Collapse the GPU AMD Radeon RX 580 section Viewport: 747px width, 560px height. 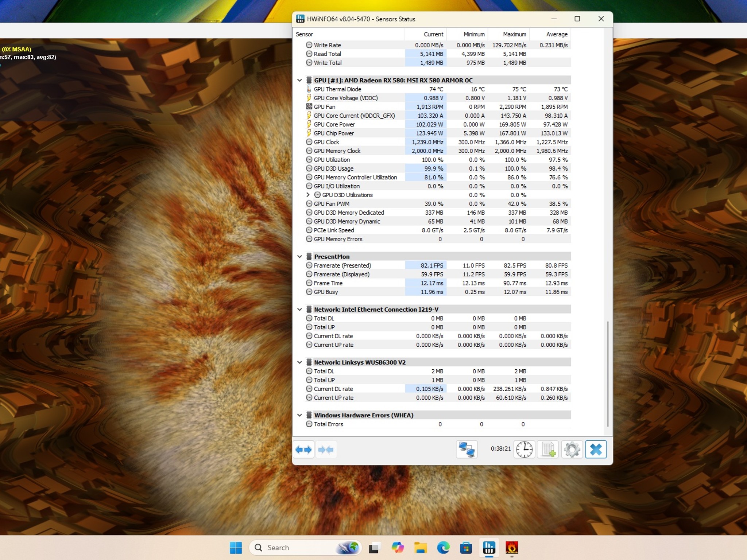(299, 80)
